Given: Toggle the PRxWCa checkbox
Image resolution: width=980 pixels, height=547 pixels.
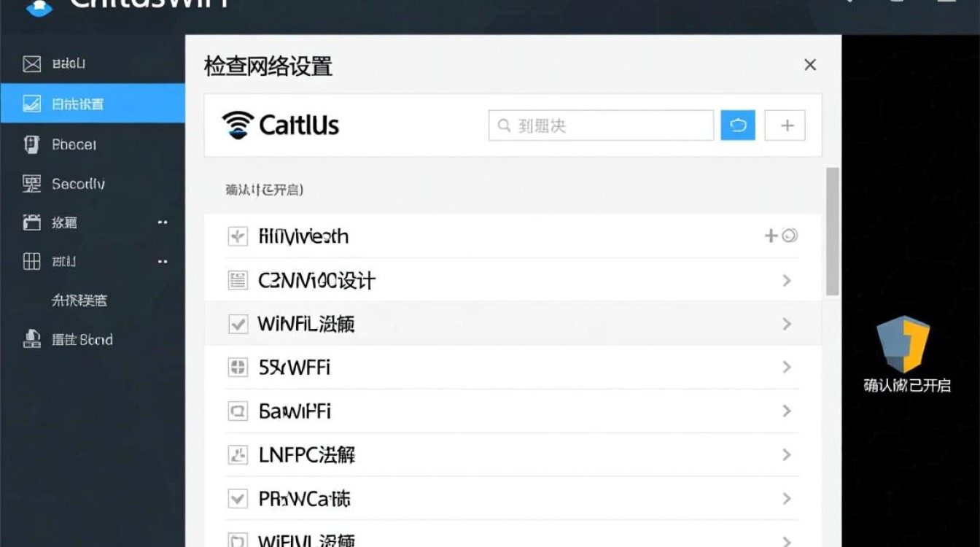Looking at the screenshot, I should pos(237,498).
